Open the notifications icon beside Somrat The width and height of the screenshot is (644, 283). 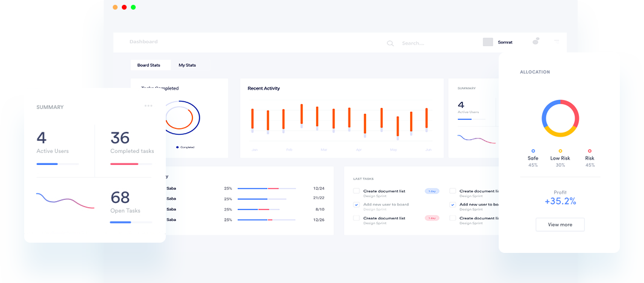(535, 42)
